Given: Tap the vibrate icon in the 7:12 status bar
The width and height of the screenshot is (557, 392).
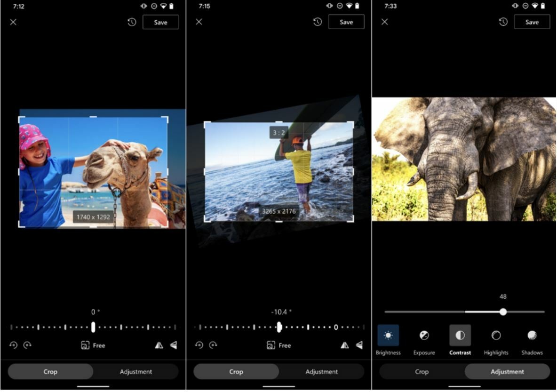Looking at the screenshot, I should click(x=143, y=6).
